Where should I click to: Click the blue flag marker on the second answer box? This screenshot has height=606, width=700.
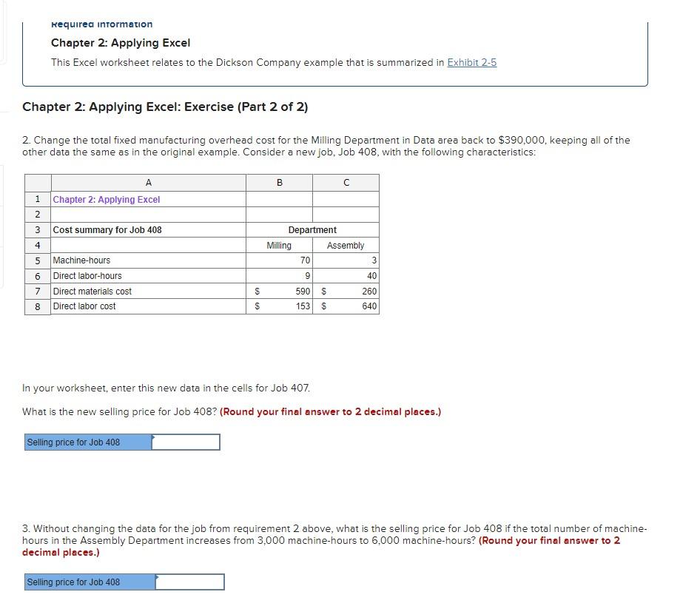[x=158, y=576]
